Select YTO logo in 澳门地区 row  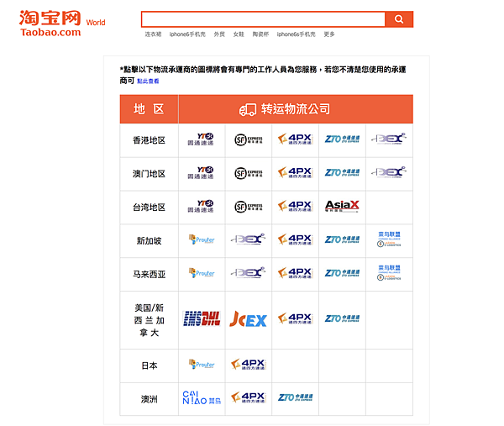201,172
